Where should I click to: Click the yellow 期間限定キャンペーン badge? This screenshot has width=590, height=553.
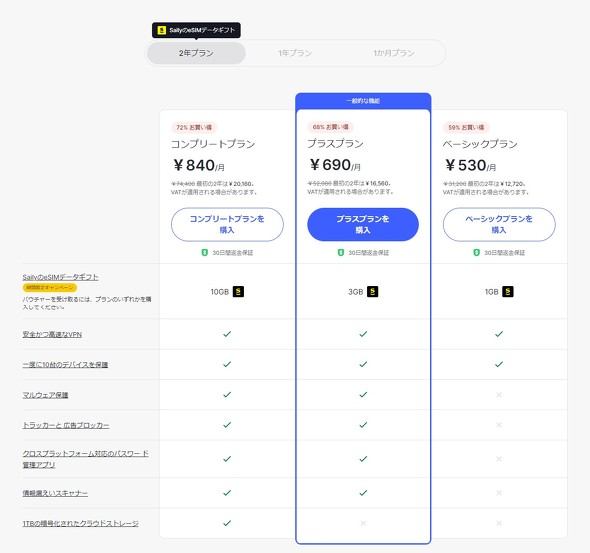50,288
